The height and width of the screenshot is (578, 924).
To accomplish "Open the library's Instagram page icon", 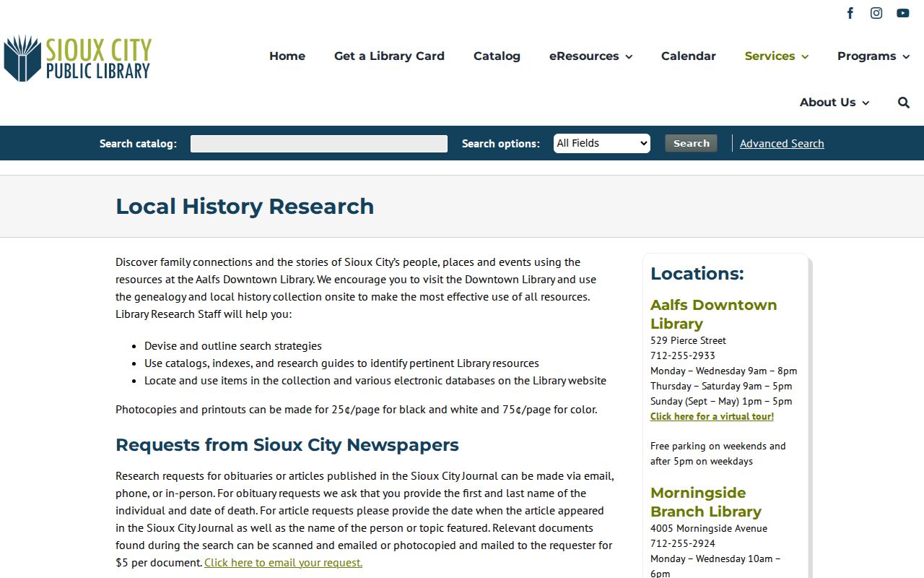I will pos(876,13).
